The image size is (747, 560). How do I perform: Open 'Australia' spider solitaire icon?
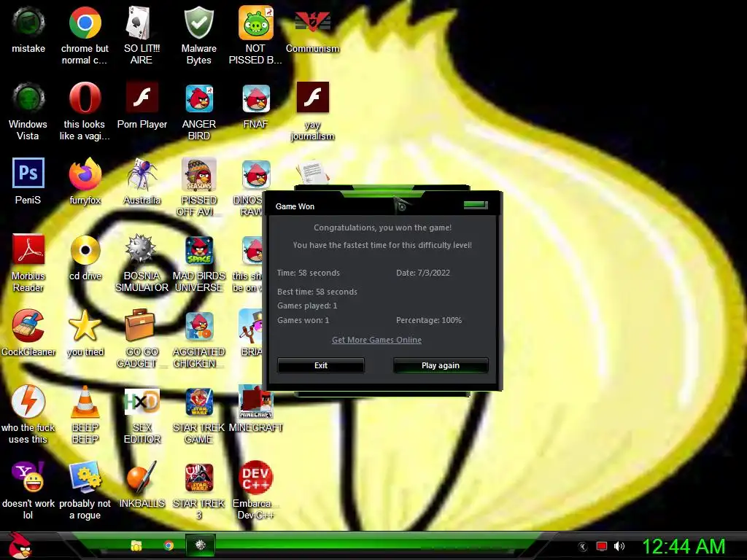(142, 174)
